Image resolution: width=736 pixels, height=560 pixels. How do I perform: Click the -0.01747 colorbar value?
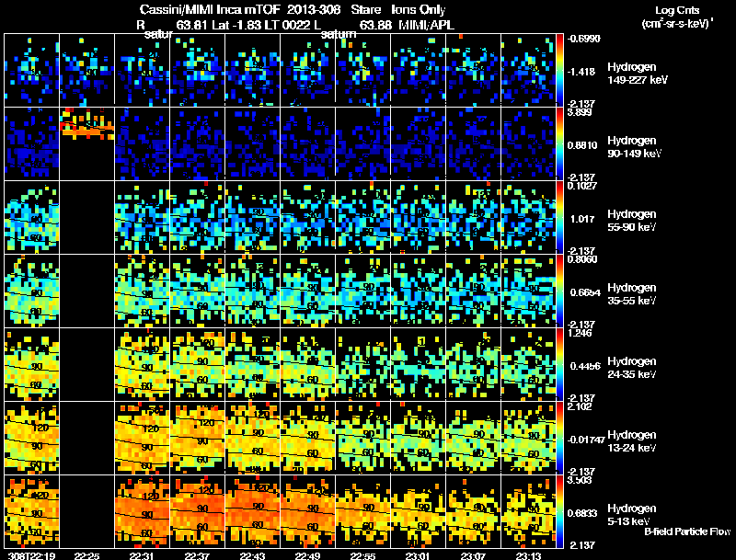(x=585, y=440)
